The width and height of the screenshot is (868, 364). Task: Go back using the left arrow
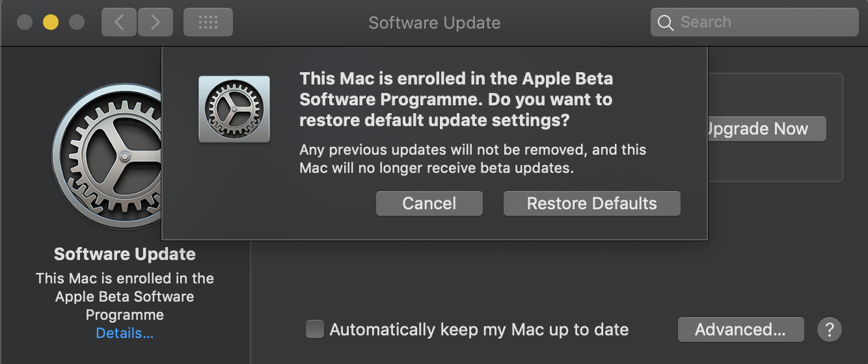click(x=118, y=23)
